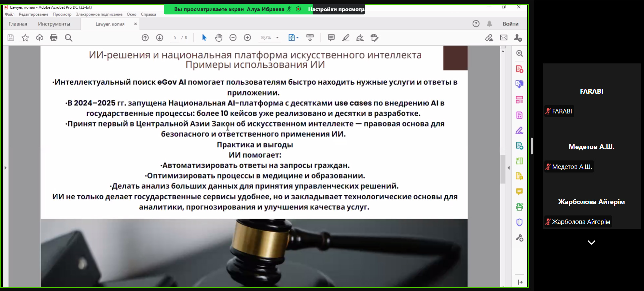Expand more participants chevron below Жарболова

coord(591,242)
